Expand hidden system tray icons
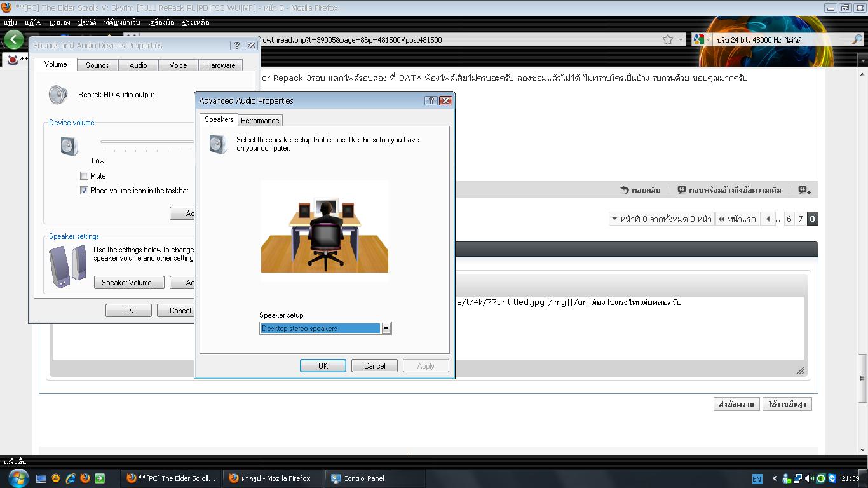868x488 pixels. click(x=775, y=478)
